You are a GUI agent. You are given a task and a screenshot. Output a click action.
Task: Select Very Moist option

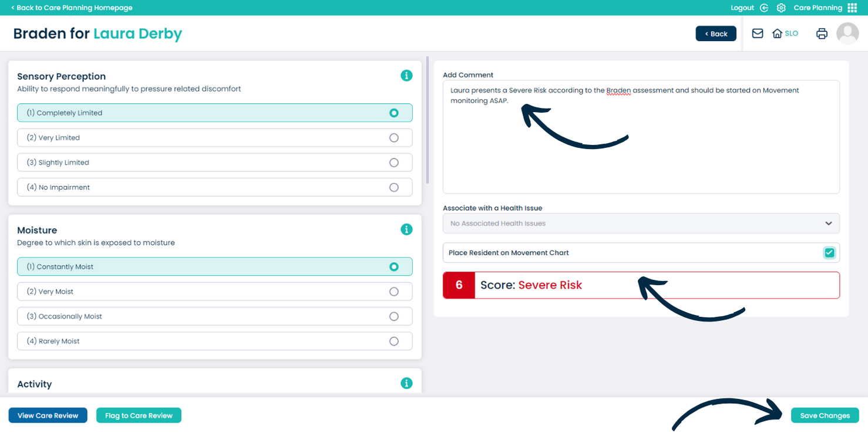tap(215, 292)
